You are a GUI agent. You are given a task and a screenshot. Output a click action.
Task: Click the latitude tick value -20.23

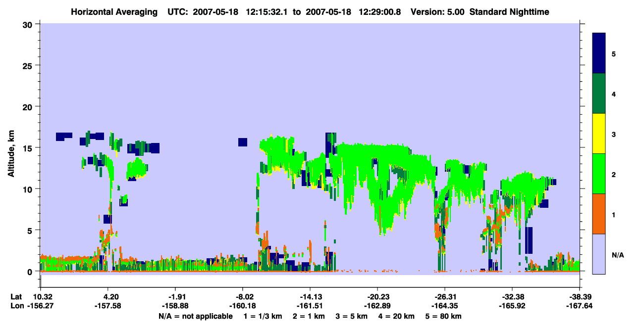pyautogui.click(x=377, y=297)
